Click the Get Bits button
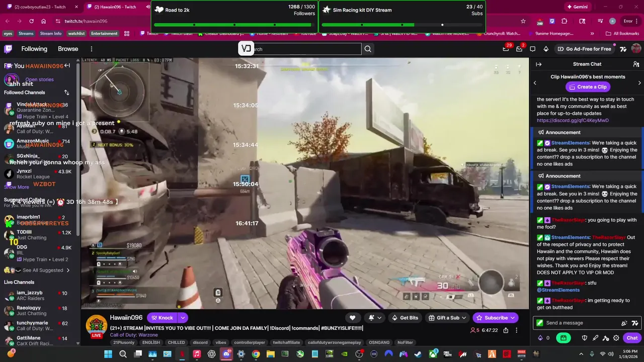 coord(405,318)
